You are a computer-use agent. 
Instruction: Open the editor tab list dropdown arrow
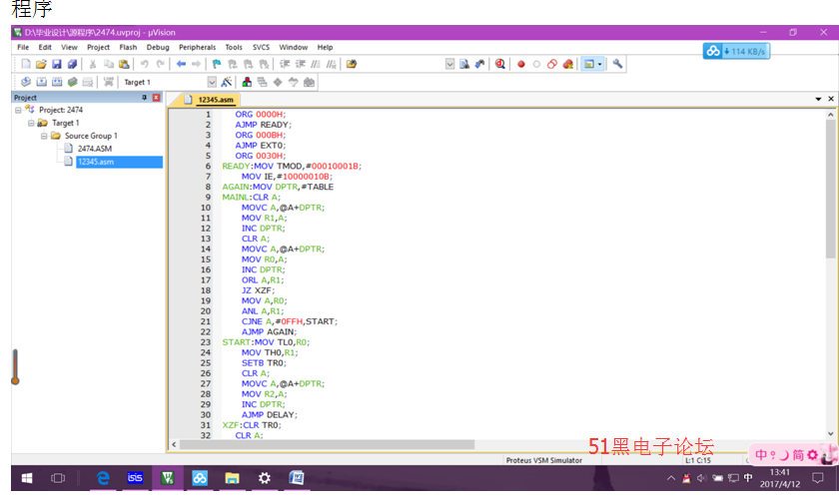(818, 99)
